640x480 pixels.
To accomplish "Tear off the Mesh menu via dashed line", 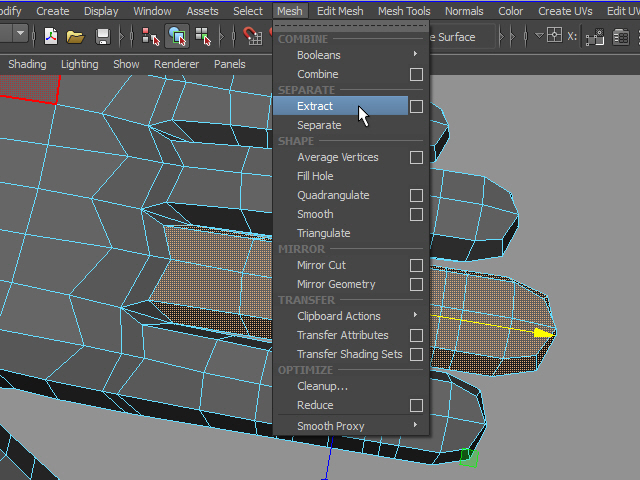I will [351, 26].
